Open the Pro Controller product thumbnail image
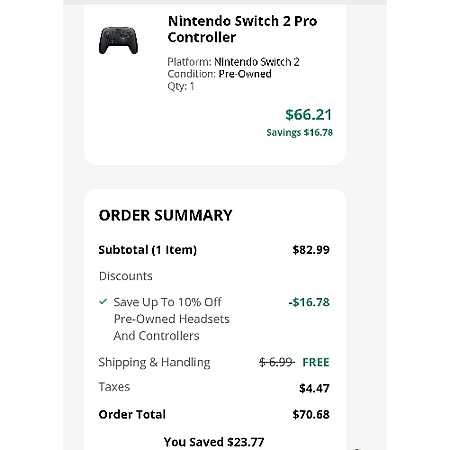The width and height of the screenshot is (450, 450). click(118, 41)
